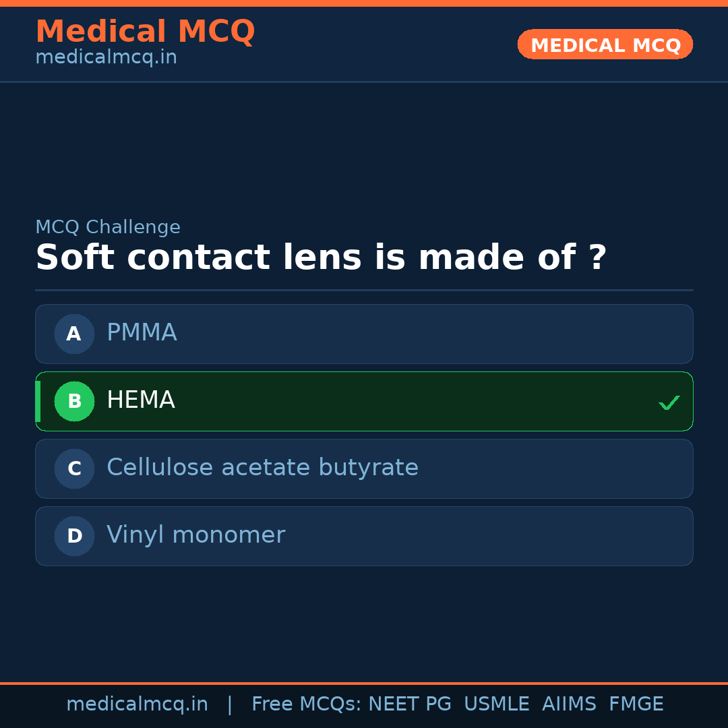This screenshot has height=728, width=728.
Task: Click the orange MEDICAL MCQ pill badge
Action: 605,44
